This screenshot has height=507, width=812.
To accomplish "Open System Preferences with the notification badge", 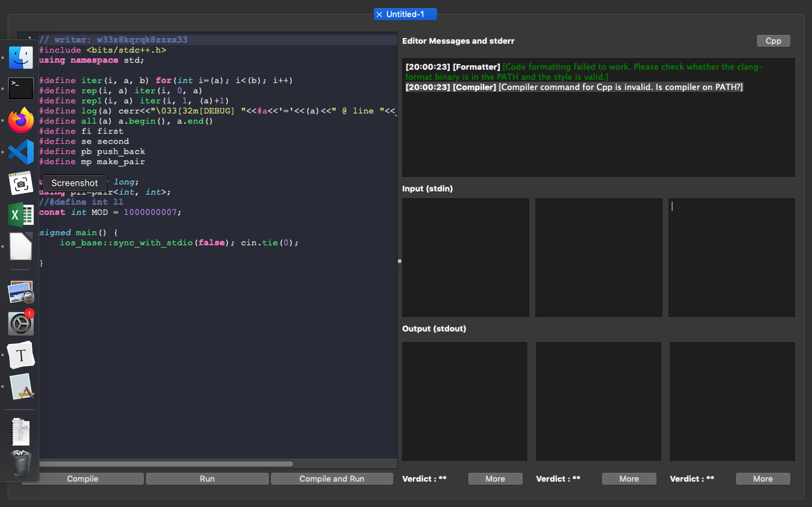I will (21, 324).
